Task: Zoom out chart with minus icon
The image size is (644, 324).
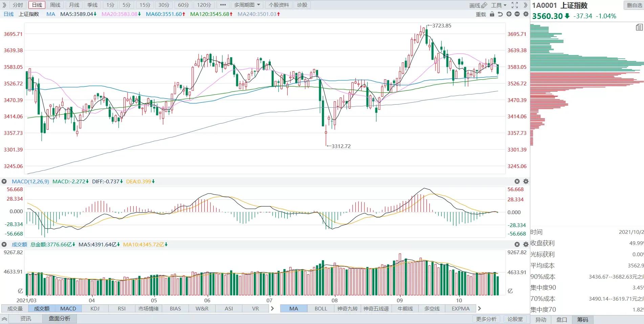Action: (x=517, y=14)
